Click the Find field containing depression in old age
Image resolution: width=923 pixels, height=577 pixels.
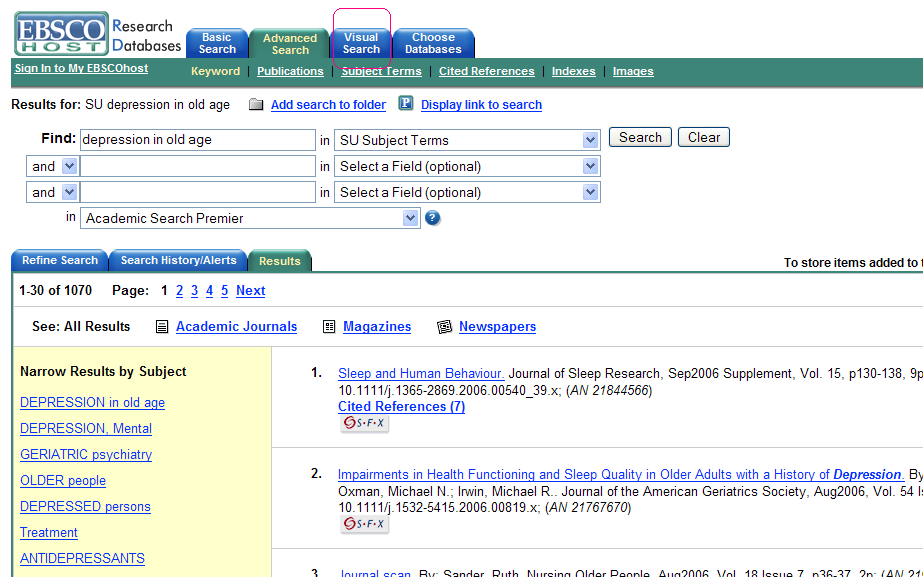198,140
